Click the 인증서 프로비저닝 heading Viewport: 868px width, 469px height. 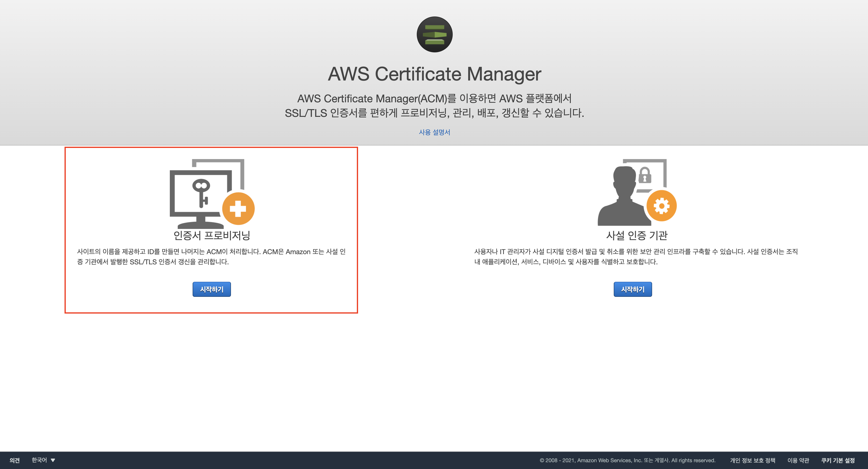point(212,235)
